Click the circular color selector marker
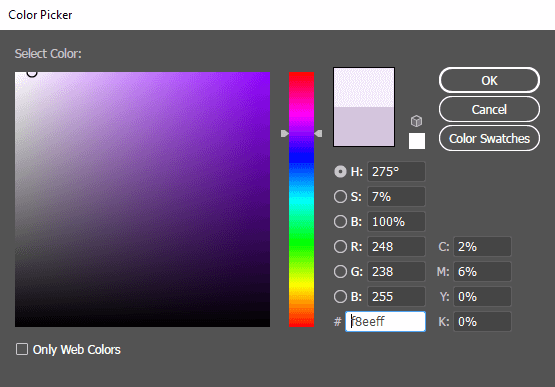 point(32,72)
